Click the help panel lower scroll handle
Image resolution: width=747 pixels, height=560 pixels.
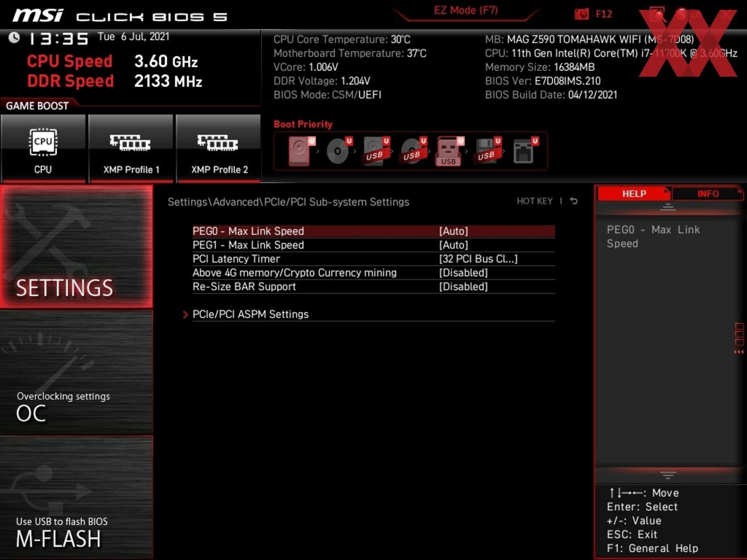pos(668,475)
